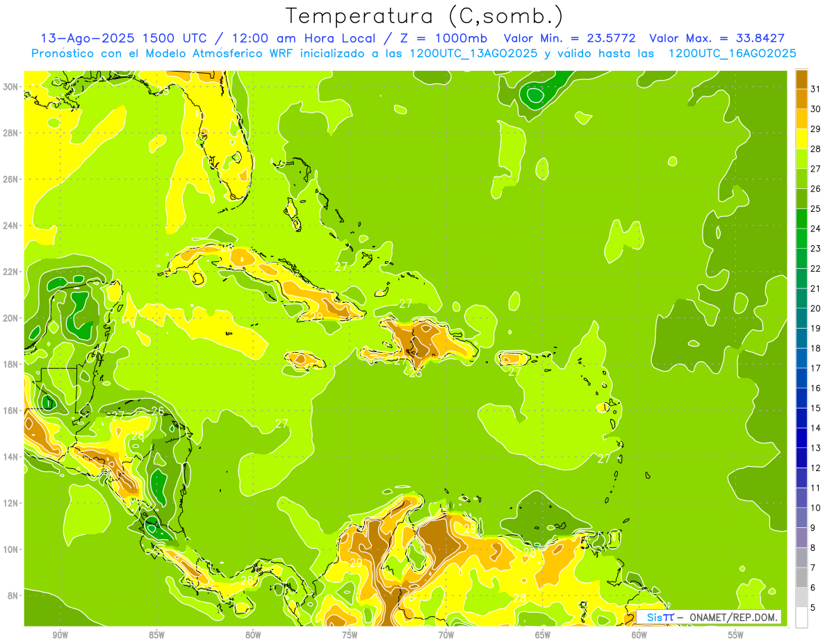Click the 26 contour label over Honduras

[x=158, y=411]
